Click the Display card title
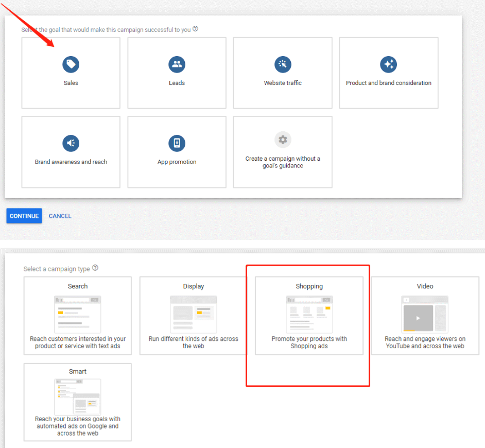The height and width of the screenshot is (448, 485). [x=193, y=286]
